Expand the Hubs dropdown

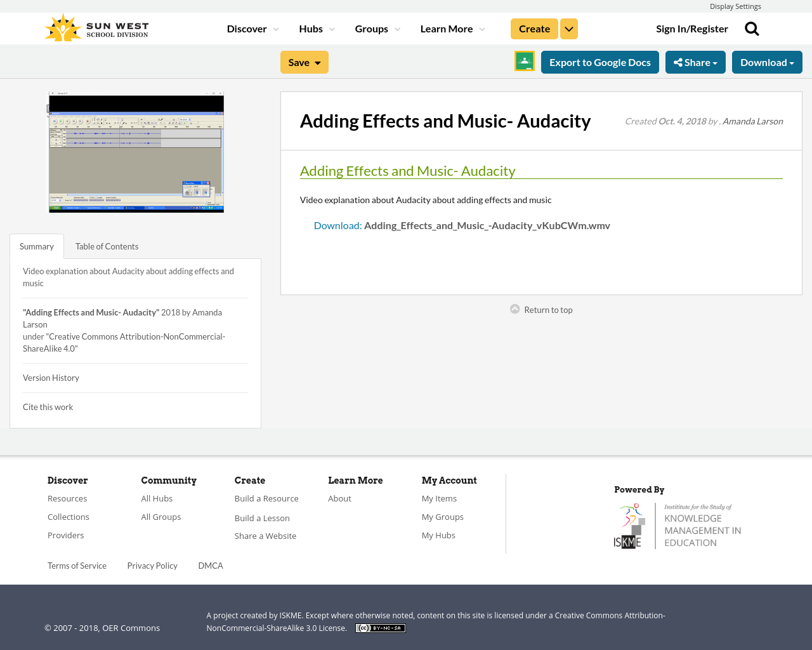(x=318, y=28)
